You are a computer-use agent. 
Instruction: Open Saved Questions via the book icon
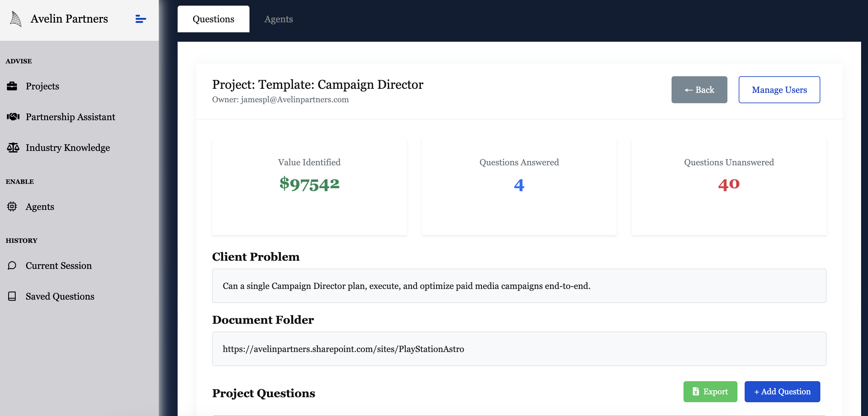click(x=12, y=296)
